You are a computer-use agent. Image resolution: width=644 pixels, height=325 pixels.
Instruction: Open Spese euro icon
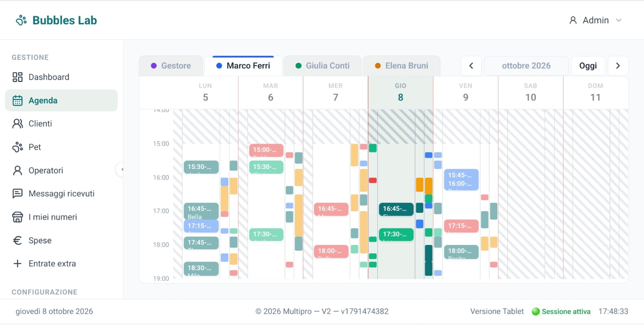click(x=17, y=241)
